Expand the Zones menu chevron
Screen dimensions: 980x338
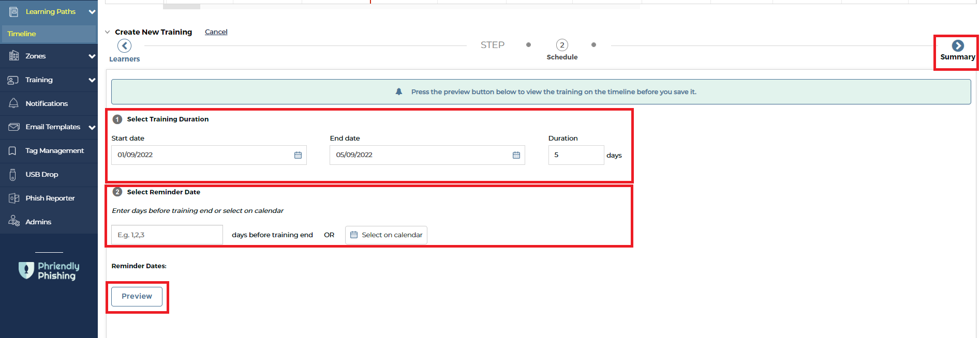pyautogui.click(x=92, y=56)
